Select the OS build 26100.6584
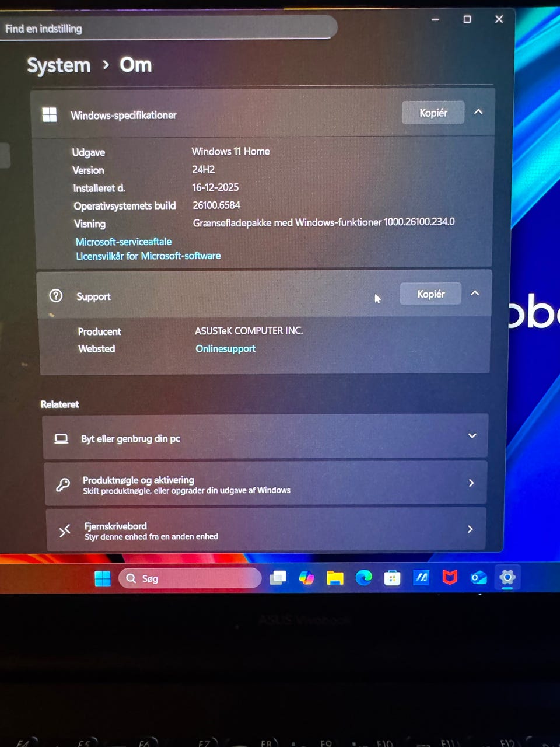560x747 pixels. pyautogui.click(x=216, y=205)
